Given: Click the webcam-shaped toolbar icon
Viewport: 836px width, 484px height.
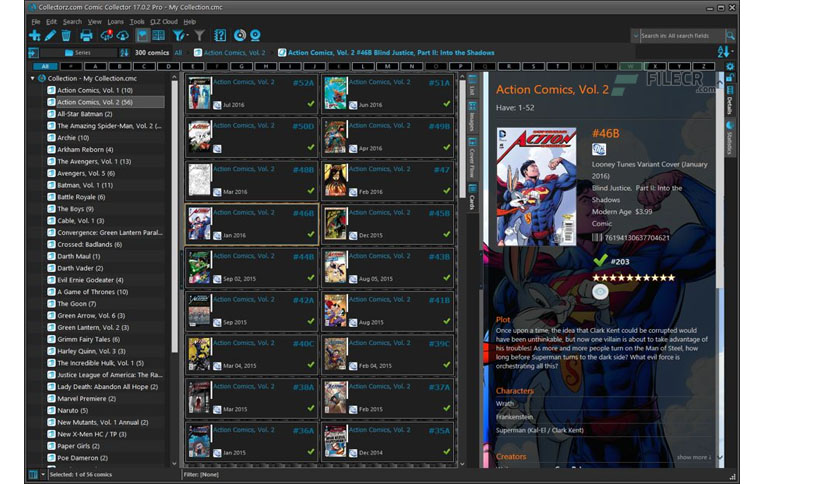Looking at the screenshot, I should tap(255, 36).
